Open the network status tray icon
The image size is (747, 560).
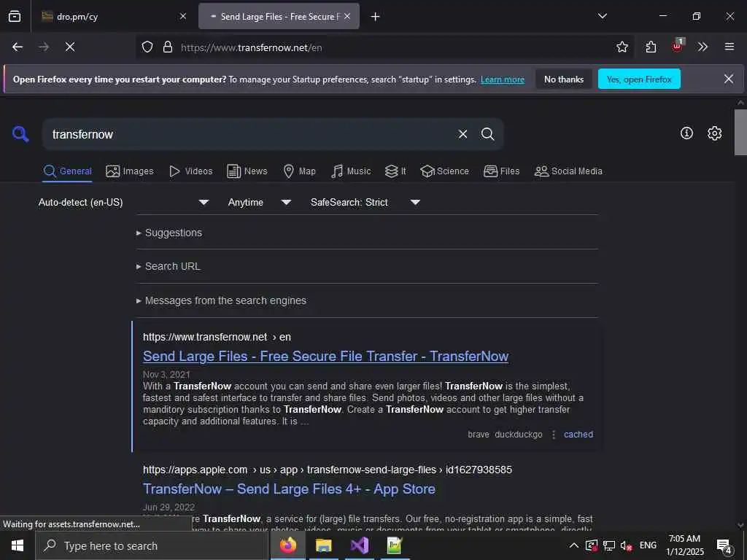click(x=609, y=545)
